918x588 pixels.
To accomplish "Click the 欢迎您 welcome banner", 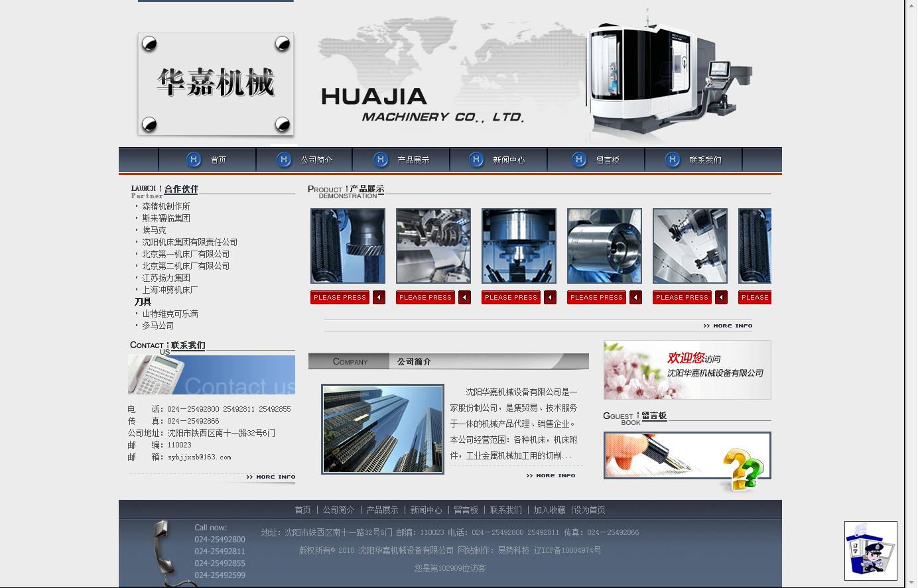I will pos(687,370).
